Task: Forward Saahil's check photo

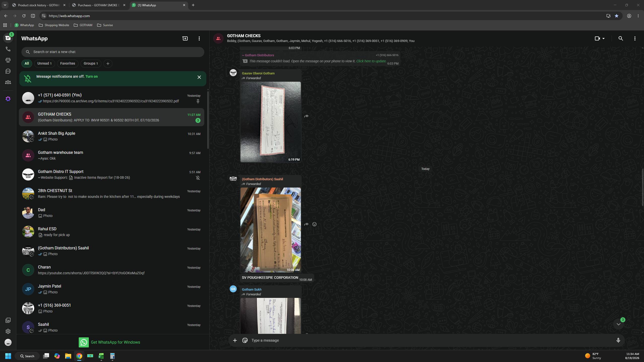Action: click(306, 224)
